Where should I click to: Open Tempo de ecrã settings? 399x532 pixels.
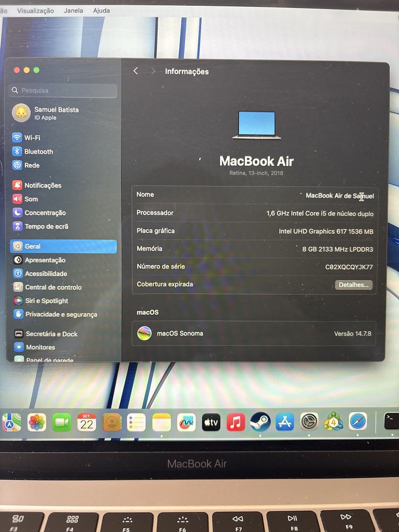(41, 226)
